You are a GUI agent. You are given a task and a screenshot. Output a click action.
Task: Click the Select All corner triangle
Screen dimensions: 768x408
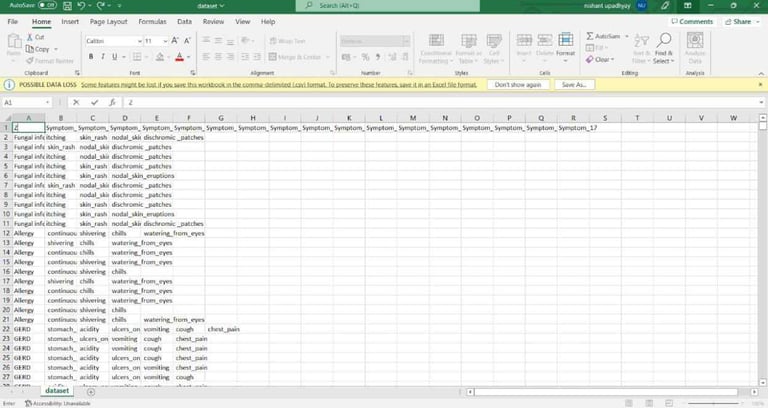[x=7, y=118]
